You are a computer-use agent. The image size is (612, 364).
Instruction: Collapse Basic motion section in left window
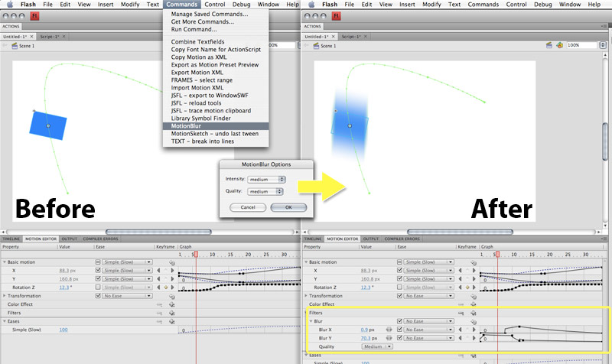pos(5,262)
